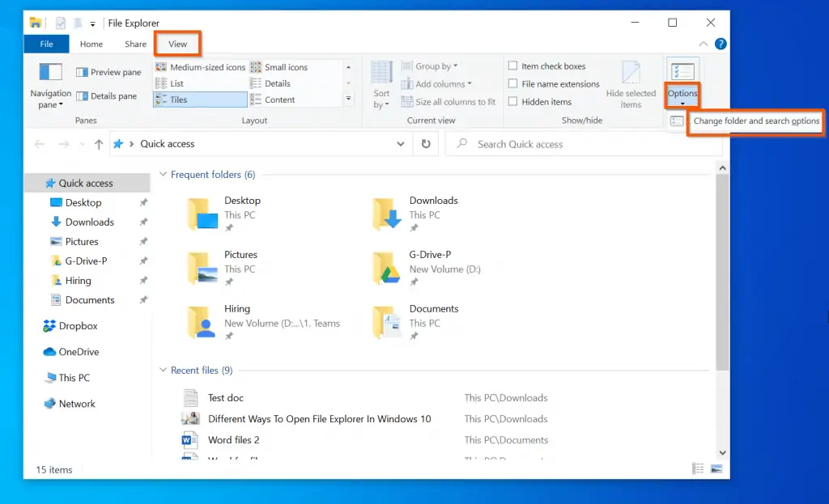Click the Back navigation arrow
Image resolution: width=829 pixels, height=504 pixels.
(x=39, y=144)
